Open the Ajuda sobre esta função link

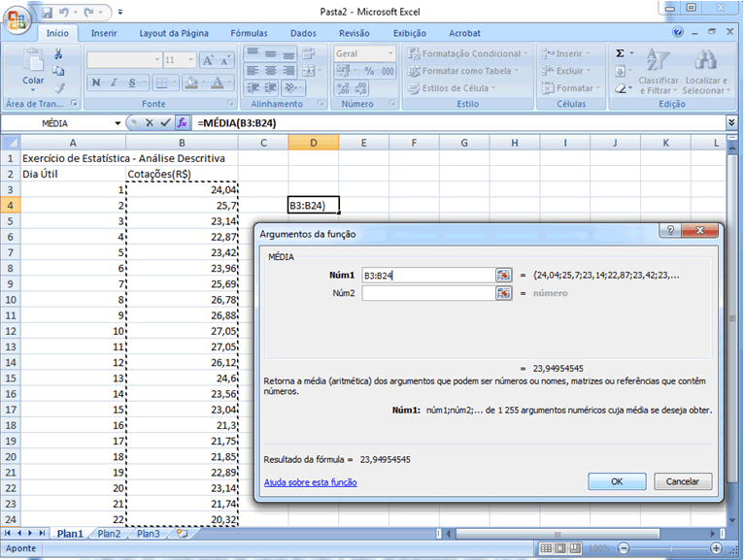pos(310,482)
